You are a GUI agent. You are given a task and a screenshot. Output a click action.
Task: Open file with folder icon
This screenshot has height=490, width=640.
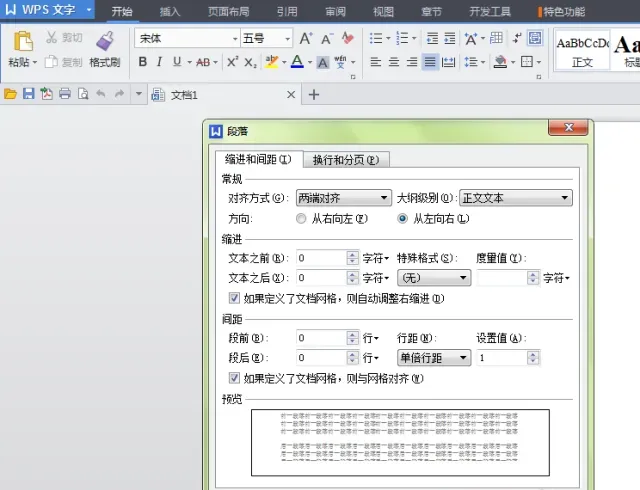click(10, 94)
